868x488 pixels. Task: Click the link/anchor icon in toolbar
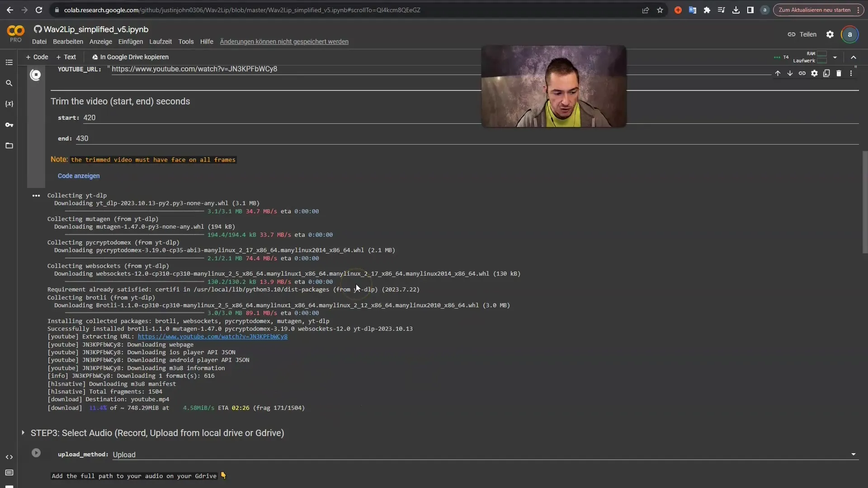tap(802, 73)
